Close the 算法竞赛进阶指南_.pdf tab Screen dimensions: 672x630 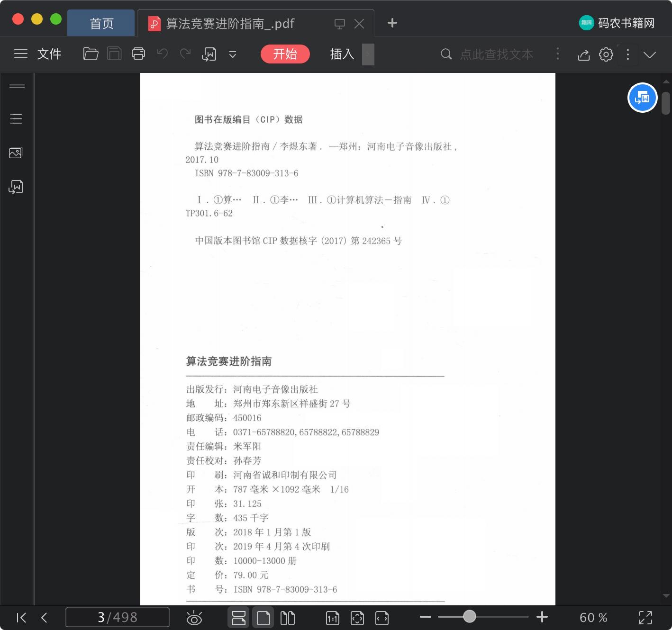(x=359, y=24)
